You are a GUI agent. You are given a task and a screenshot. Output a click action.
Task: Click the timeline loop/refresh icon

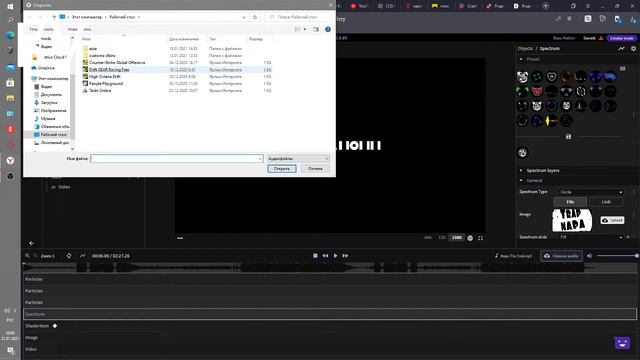pyautogui.click(x=69, y=256)
